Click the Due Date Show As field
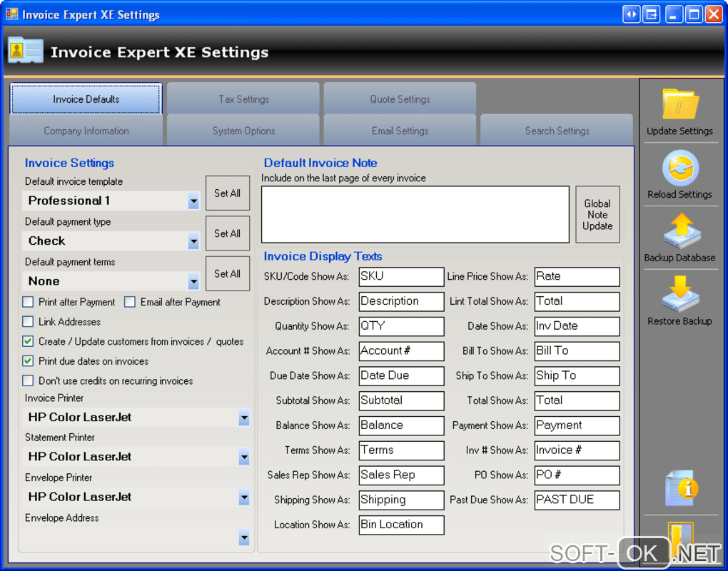The image size is (728, 571). point(401,376)
